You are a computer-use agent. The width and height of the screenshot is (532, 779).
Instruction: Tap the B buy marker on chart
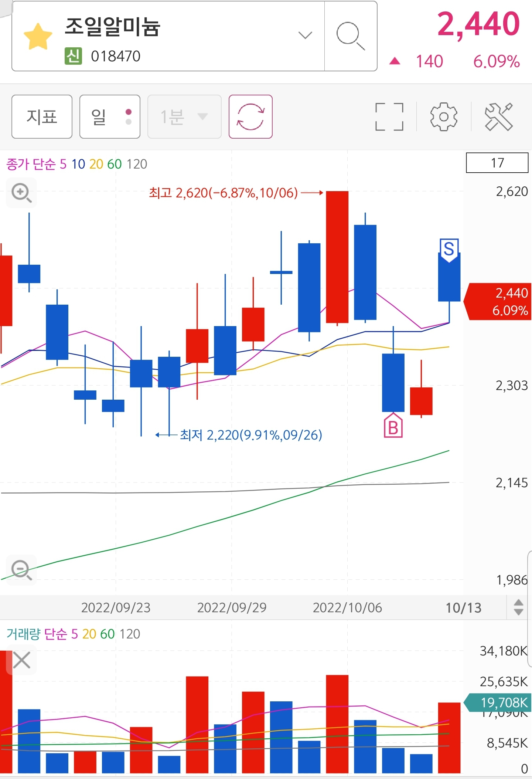tap(393, 426)
